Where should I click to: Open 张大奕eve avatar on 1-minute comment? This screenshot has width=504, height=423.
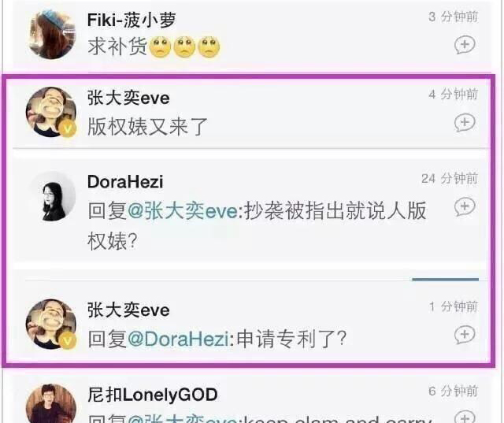tap(51, 324)
